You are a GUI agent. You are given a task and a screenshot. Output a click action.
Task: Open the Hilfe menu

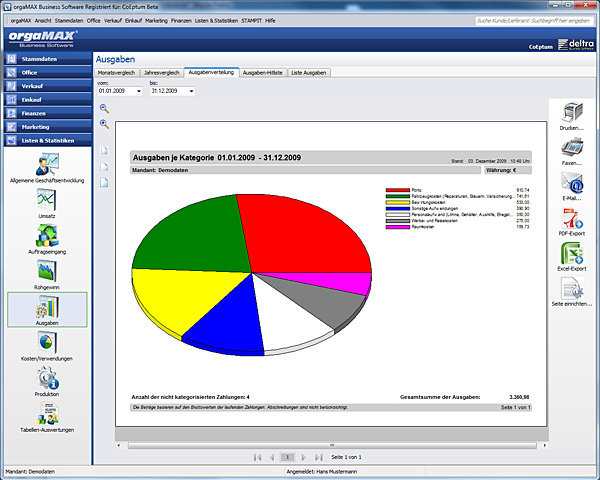pos(270,21)
